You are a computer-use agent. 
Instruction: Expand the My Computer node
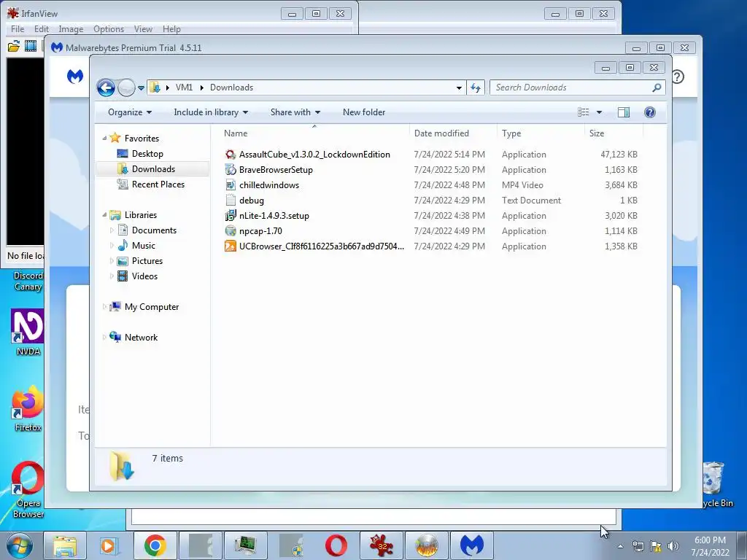104,307
